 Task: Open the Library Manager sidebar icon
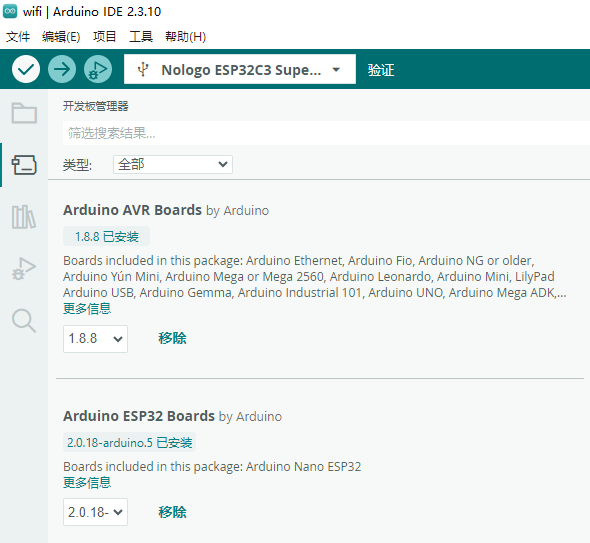coord(24,217)
